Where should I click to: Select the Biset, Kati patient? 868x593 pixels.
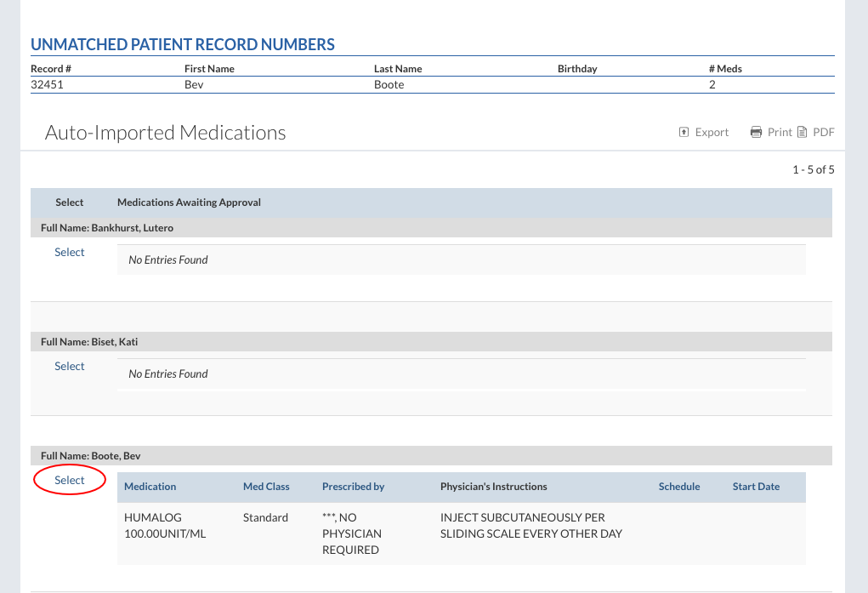pos(70,366)
